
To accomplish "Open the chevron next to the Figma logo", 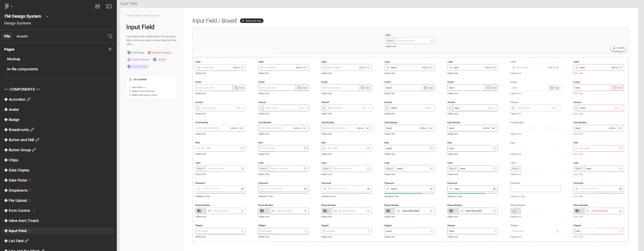I will point(12,6).
